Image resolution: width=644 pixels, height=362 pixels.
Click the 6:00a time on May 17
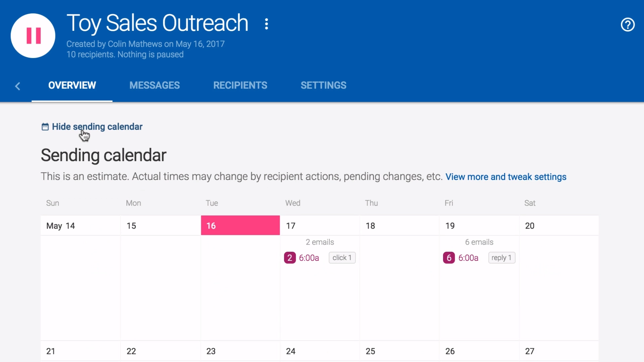click(309, 258)
